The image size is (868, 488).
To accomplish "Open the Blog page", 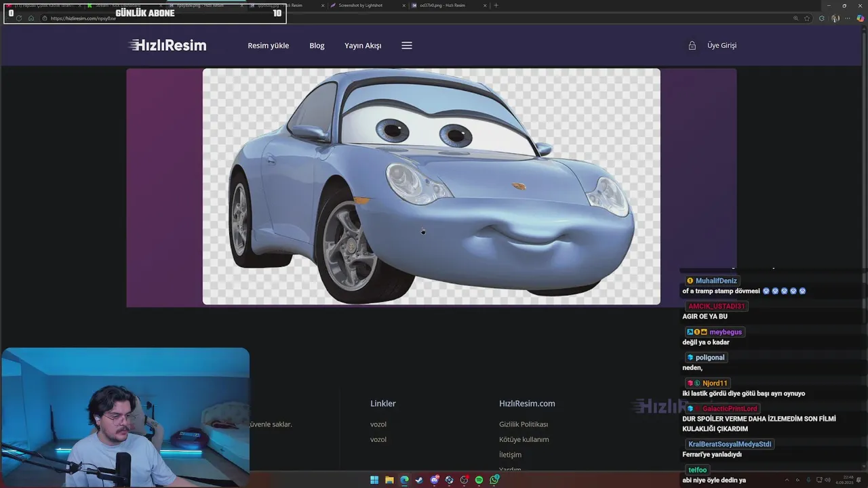I will [x=317, y=45].
